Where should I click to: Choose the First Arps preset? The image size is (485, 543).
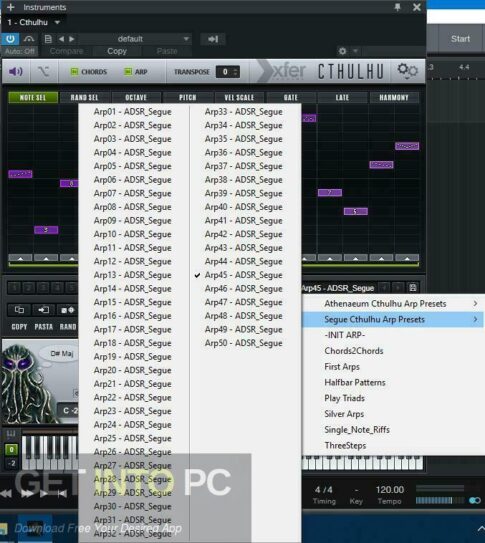click(393, 367)
